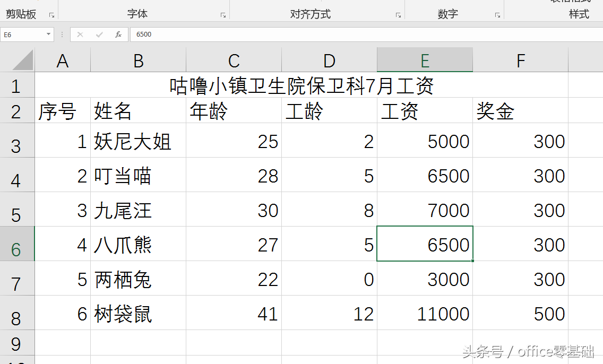The image size is (603, 364).
Task: Select column A header
Action: pyautogui.click(x=63, y=60)
